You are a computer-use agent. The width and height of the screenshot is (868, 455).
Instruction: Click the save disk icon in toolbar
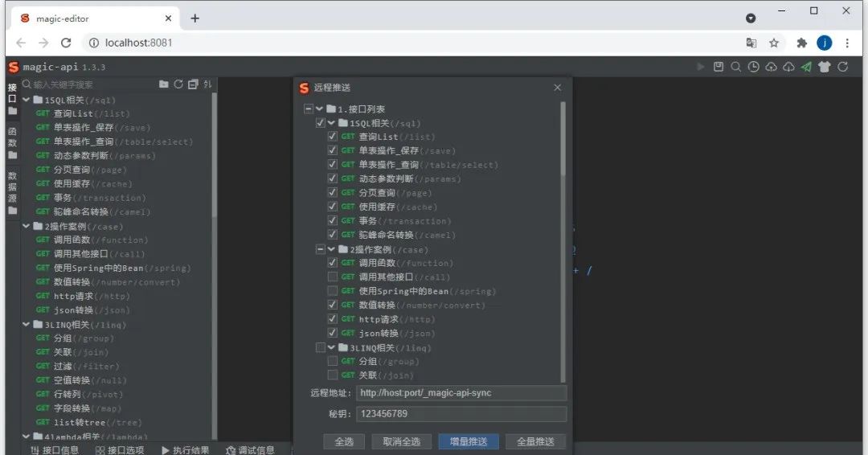(719, 67)
